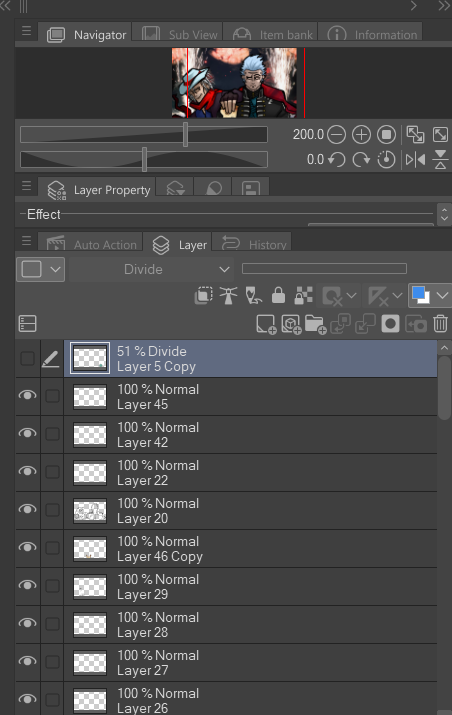Create a new vector layer
The height and width of the screenshot is (715, 452).
(x=291, y=324)
